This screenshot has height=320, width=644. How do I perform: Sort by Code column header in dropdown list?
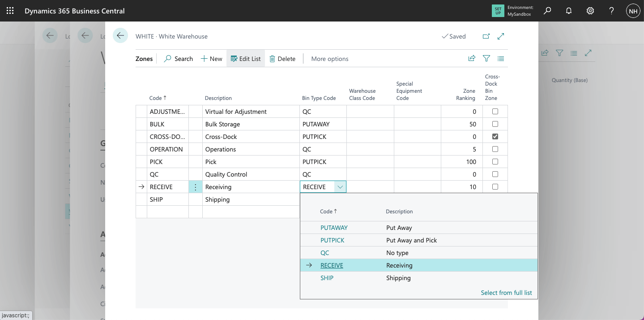point(328,212)
